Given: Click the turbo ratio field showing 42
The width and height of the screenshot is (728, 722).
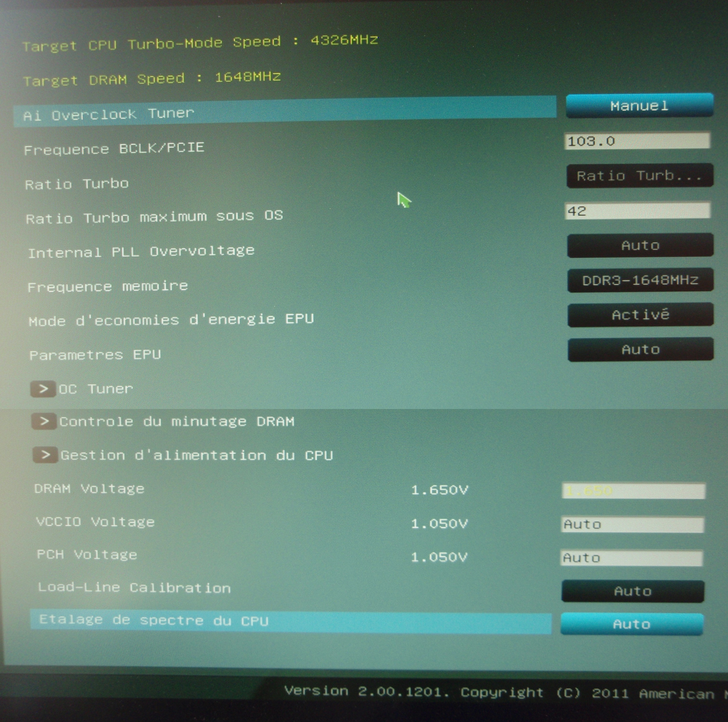Looking at the screenshot, I should tap(637, 211).
